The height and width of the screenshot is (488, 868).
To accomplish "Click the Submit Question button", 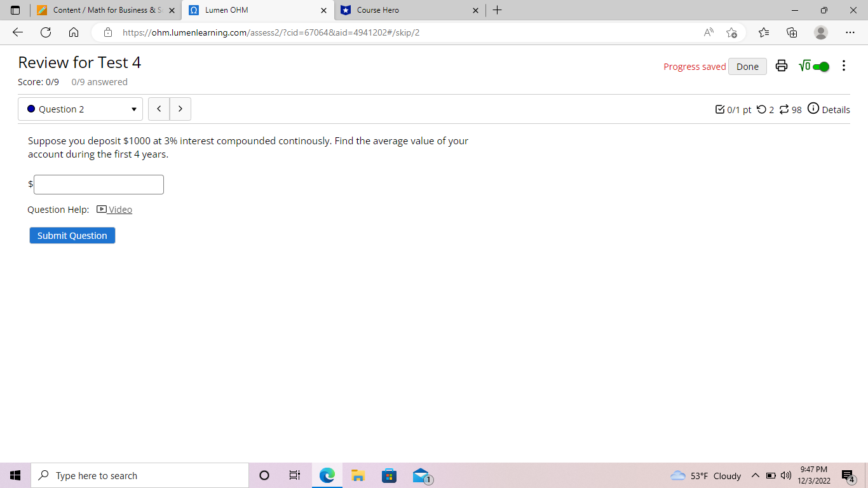I will tap(72, 236).
